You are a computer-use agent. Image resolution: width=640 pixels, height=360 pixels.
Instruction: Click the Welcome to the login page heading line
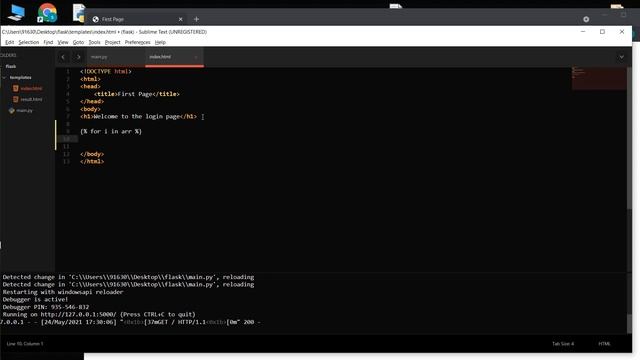[138, 116]
